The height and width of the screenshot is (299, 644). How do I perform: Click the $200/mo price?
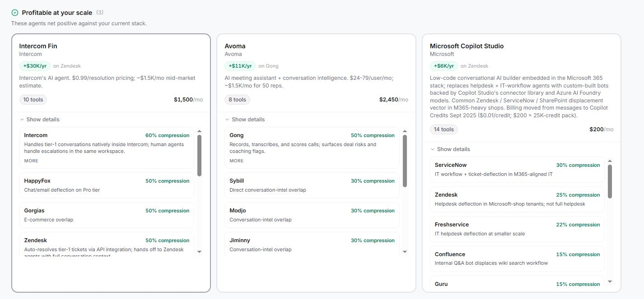tap(602, 129)
